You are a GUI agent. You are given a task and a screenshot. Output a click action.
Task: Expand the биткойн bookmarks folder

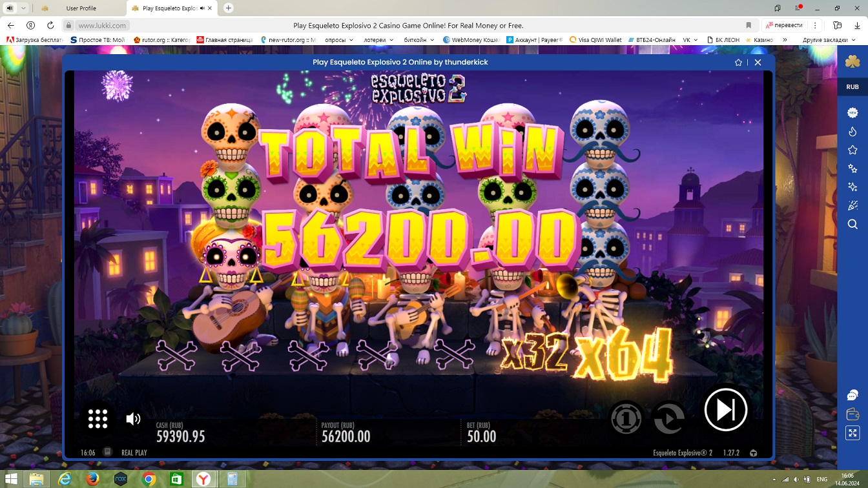point(418,40)
